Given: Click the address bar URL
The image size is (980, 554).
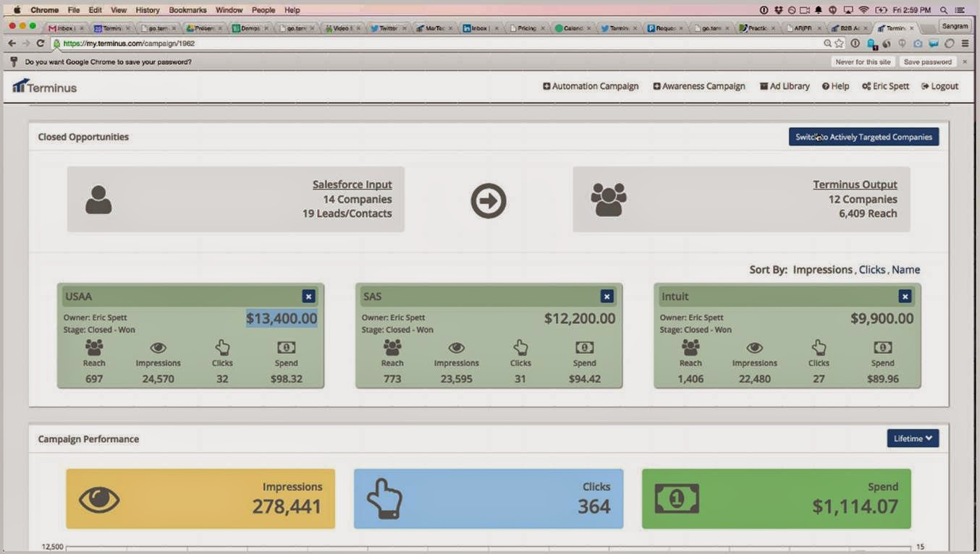Looking at the screenshot, I should [x=129, y=43].
